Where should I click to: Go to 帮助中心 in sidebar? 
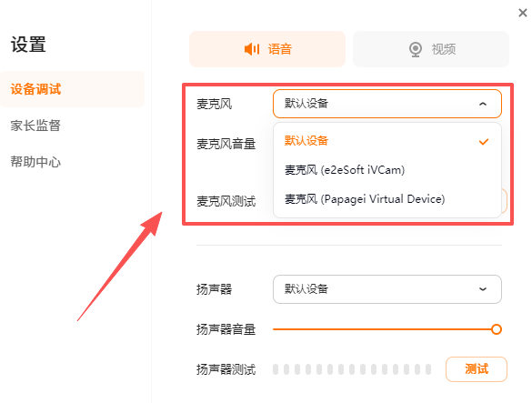(x=35, y=162)
